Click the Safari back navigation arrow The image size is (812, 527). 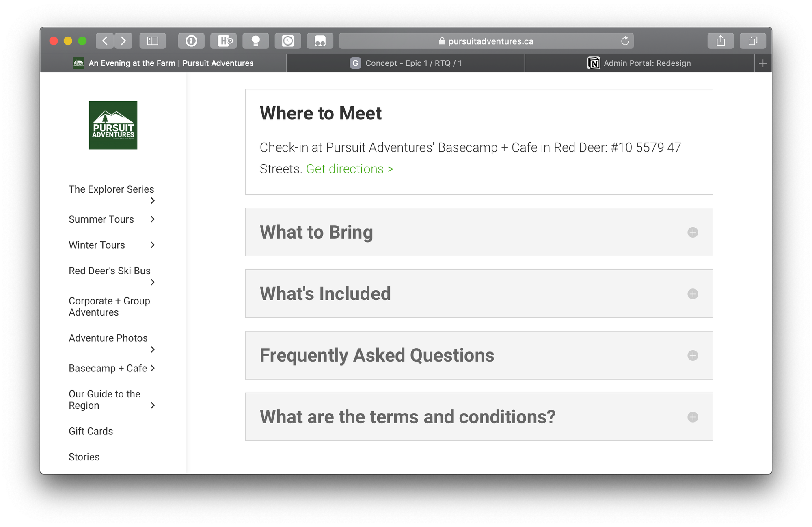[x=105, y=41]
